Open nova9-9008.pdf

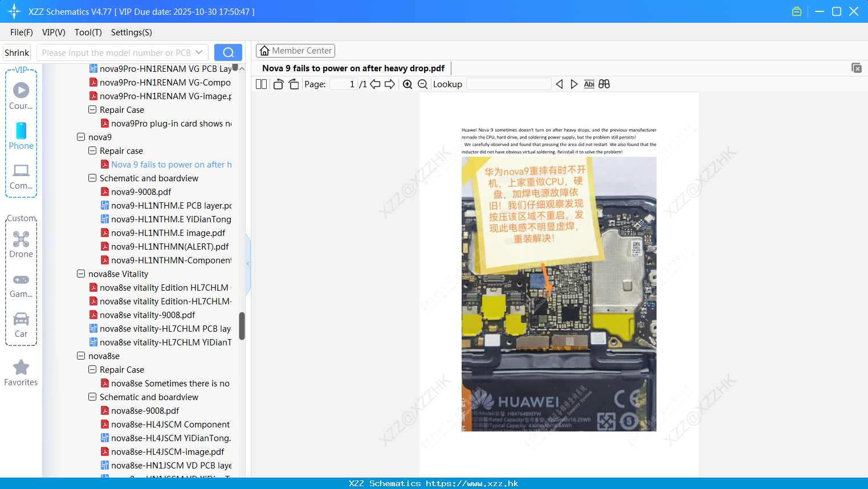141,192
